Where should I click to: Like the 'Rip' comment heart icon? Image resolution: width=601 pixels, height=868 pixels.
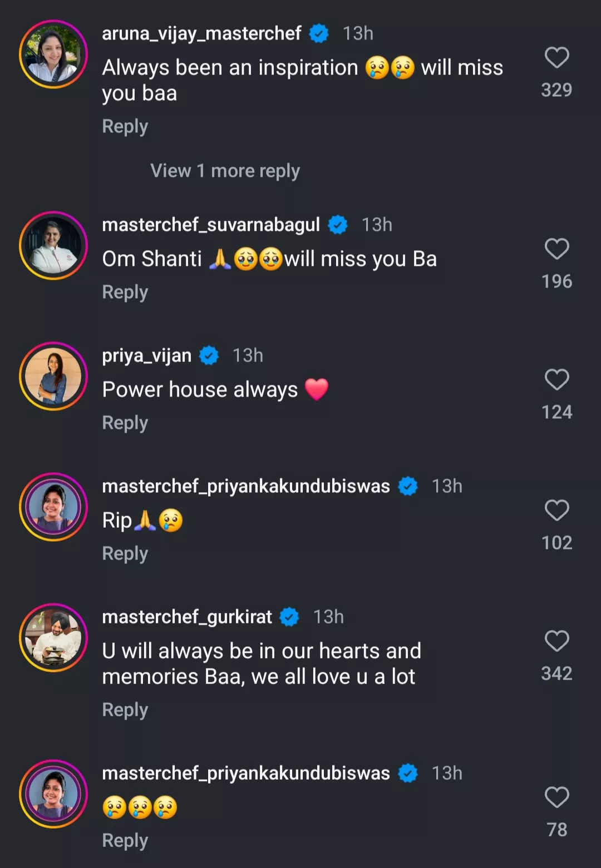(556, 510)
